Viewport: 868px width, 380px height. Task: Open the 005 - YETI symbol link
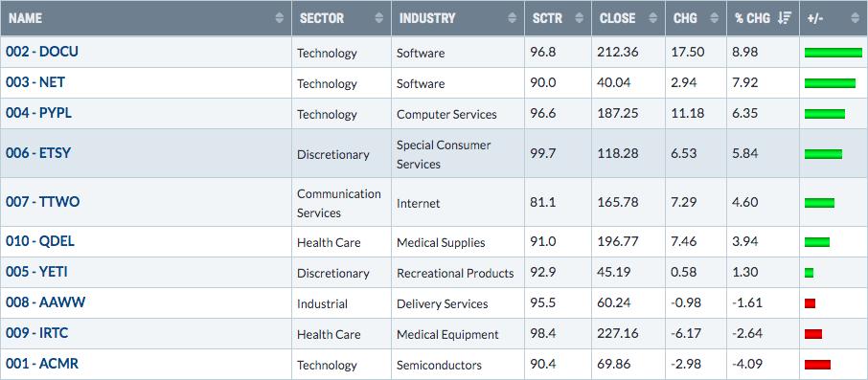tap(37, 272)
